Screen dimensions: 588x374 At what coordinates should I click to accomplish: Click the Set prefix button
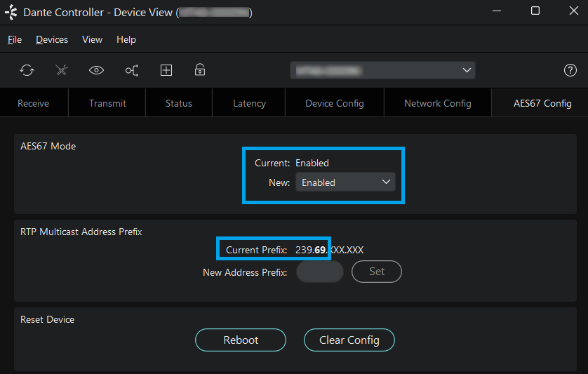377,272
